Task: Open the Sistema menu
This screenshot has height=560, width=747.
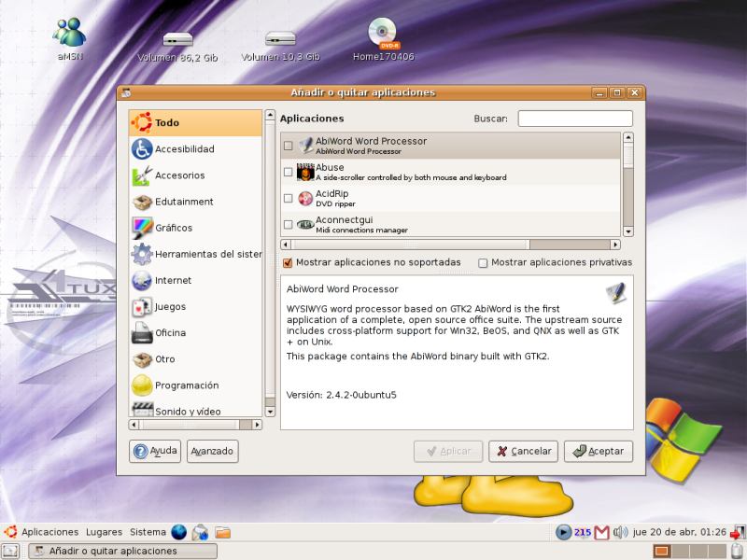Action: [x=148, y=532]
